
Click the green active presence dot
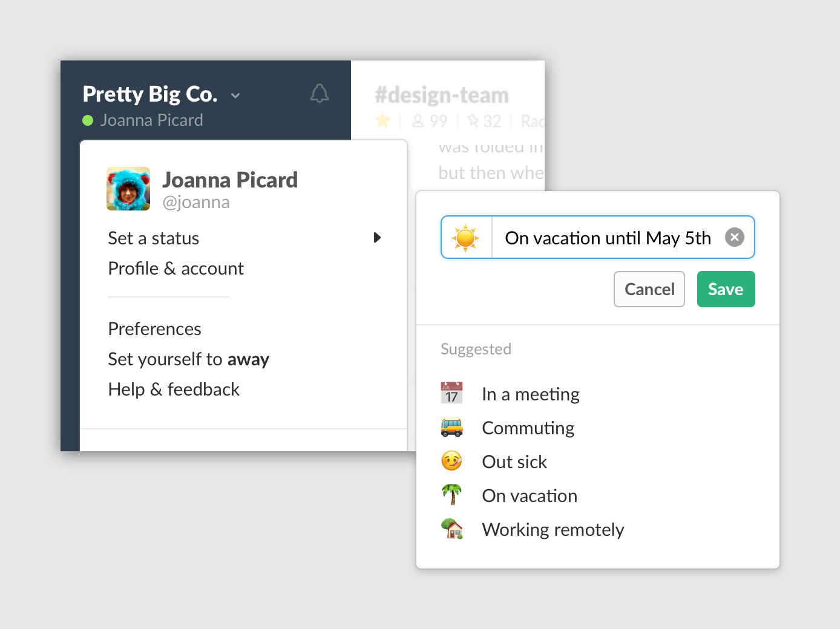click(x=88, y=120)
